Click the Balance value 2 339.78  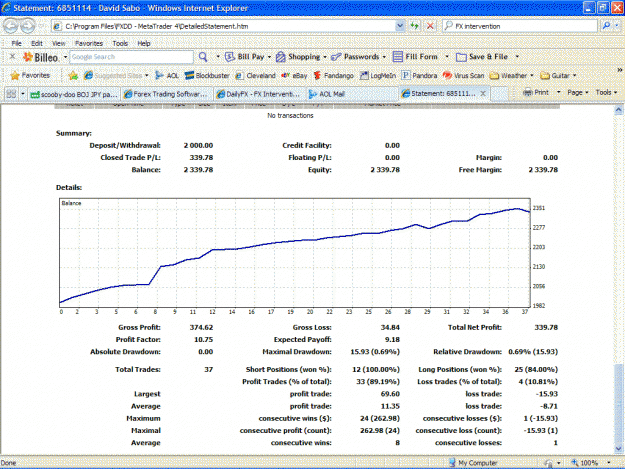[198, 170]
